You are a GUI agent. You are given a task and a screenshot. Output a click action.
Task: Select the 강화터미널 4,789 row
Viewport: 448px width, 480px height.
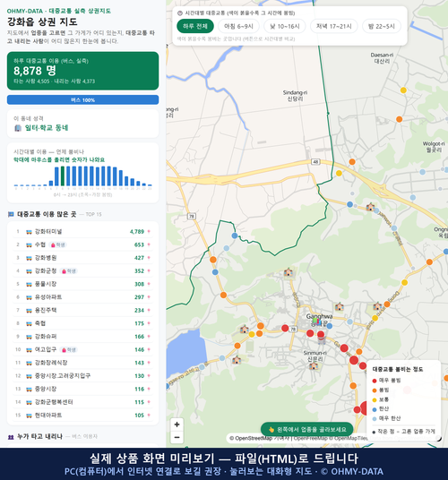[82, 232]
